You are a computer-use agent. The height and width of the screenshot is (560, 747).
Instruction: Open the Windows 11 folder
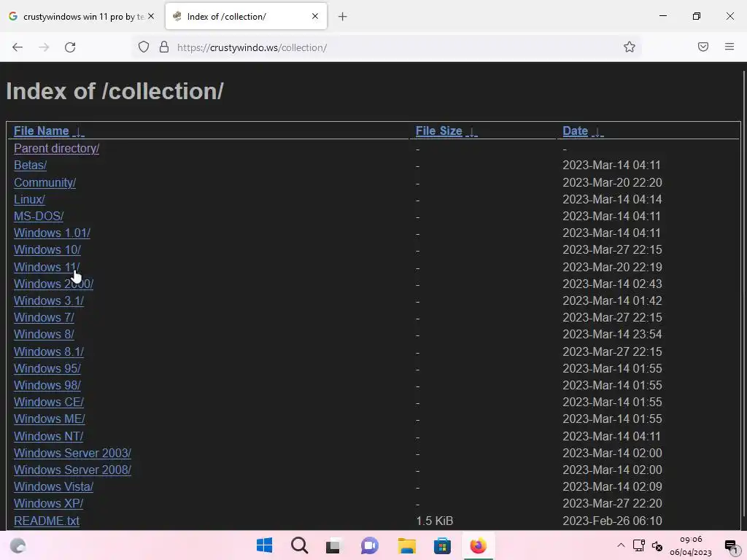pyautogui.click(x=47, y=267)
